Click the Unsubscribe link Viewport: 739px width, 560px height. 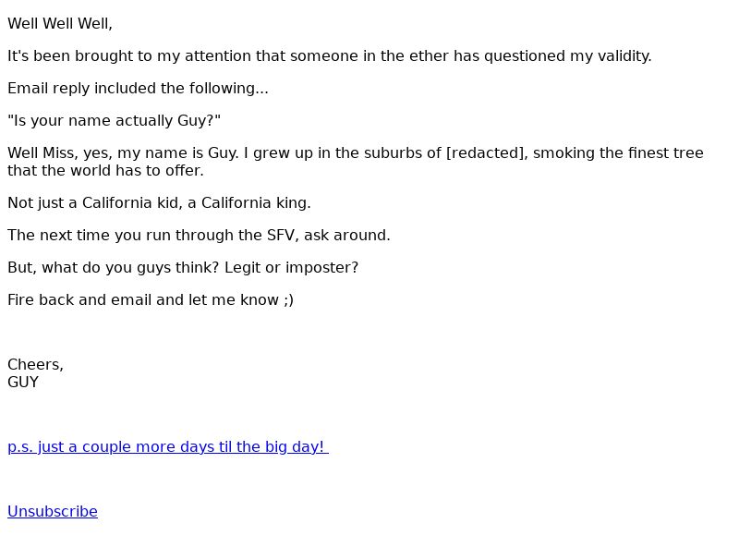click(x=53, y=511)
